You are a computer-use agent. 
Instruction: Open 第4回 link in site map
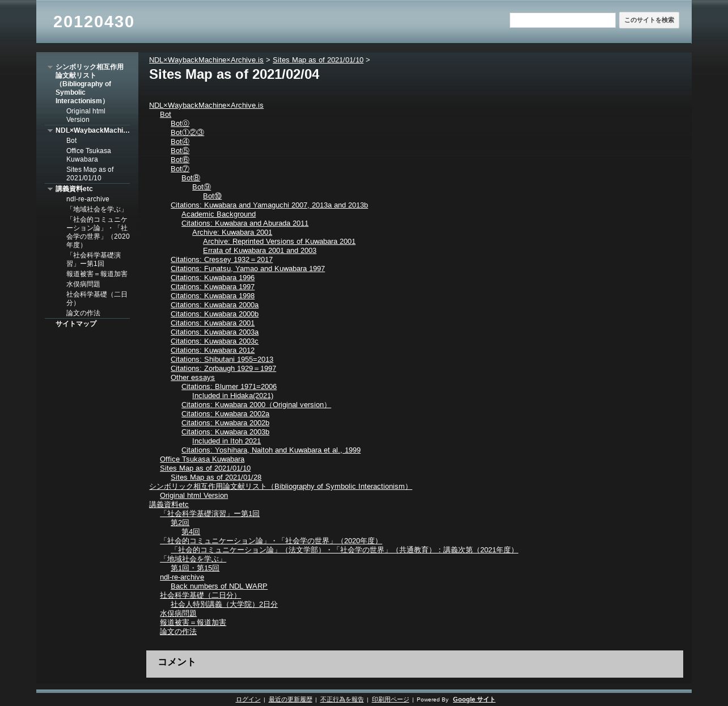(x=191, y=531)
